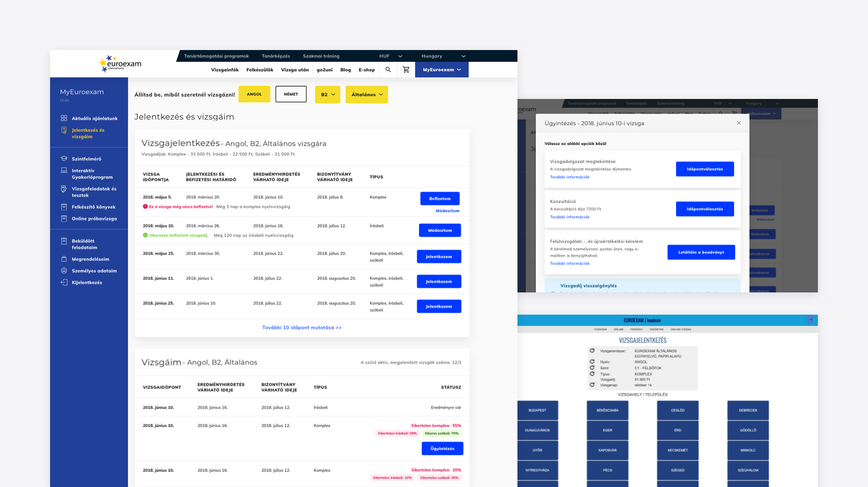Click the Módosítom link under Befizetem
The height and width of the screenshot is (487, 868).
tap(448, 211)
